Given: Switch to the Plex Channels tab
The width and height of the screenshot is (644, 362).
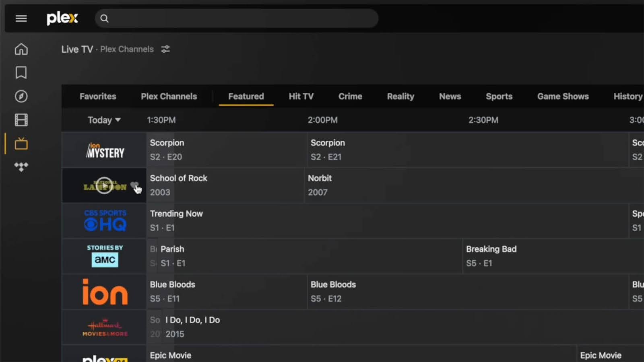Looking at the screenshot, I should pyautogui.click(x=169, y=97).
